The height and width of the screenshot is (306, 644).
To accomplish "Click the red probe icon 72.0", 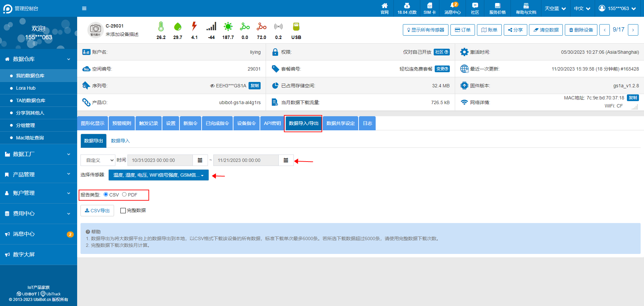I will (262, 26).
